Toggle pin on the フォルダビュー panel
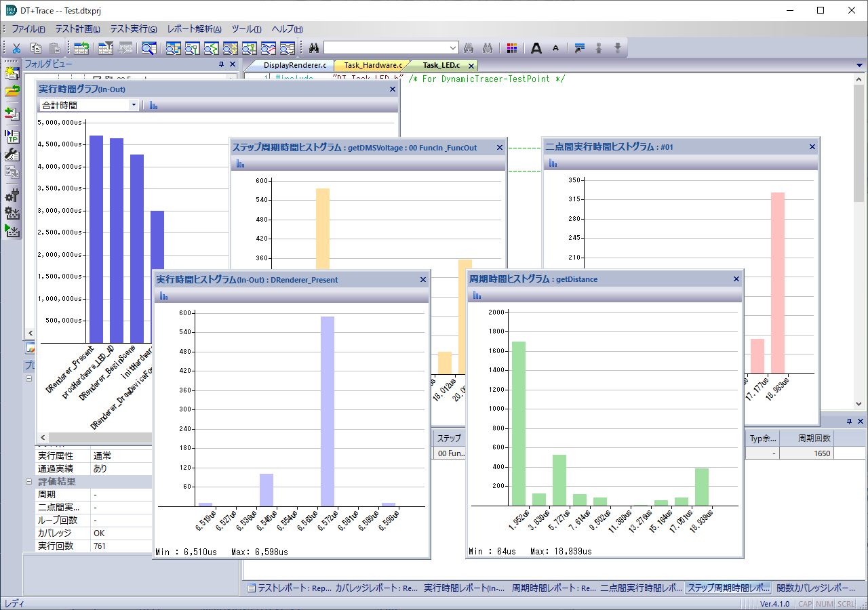868x610 pixels. click(221, 64)
